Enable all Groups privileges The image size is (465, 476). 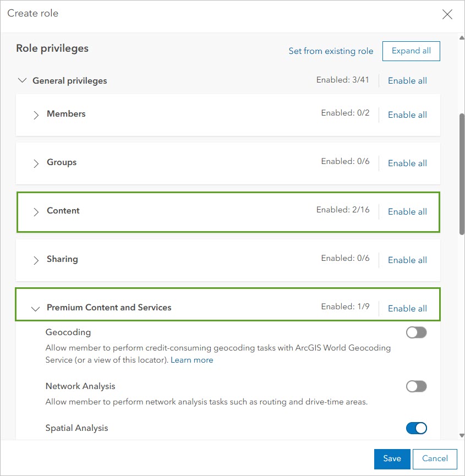[x=407, y=163]
